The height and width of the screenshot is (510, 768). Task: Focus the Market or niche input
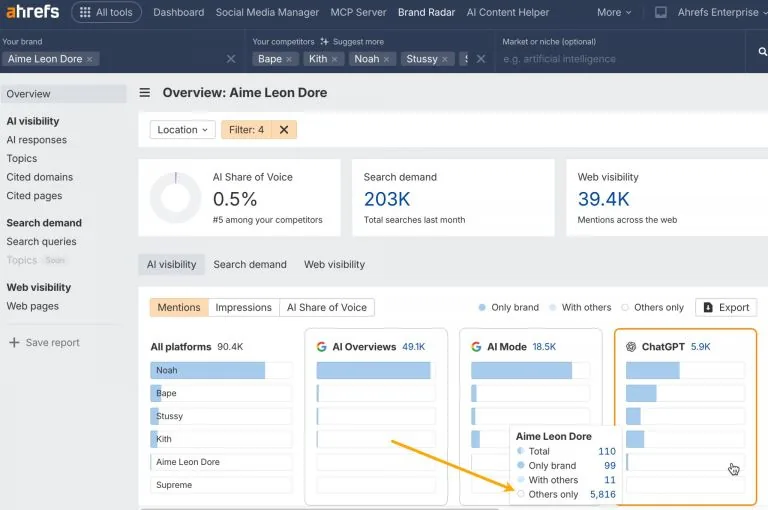tap(620, 59)
